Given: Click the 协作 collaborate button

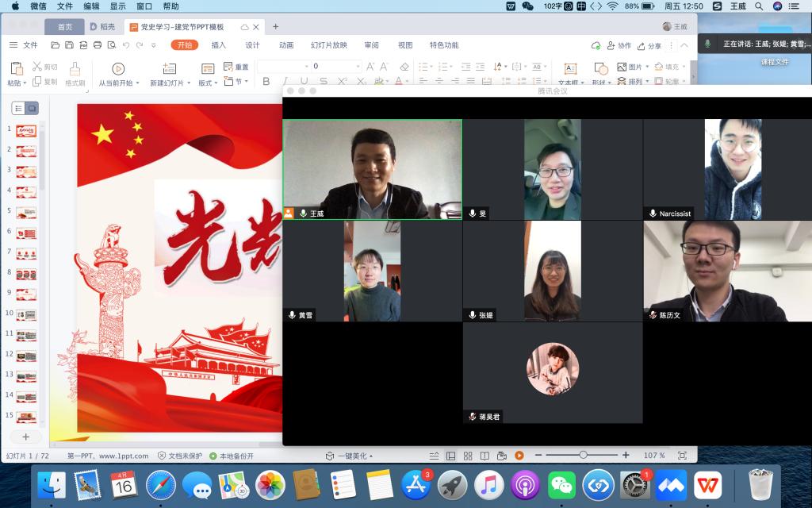Looking at the screenshot, I should pos(619,46).
